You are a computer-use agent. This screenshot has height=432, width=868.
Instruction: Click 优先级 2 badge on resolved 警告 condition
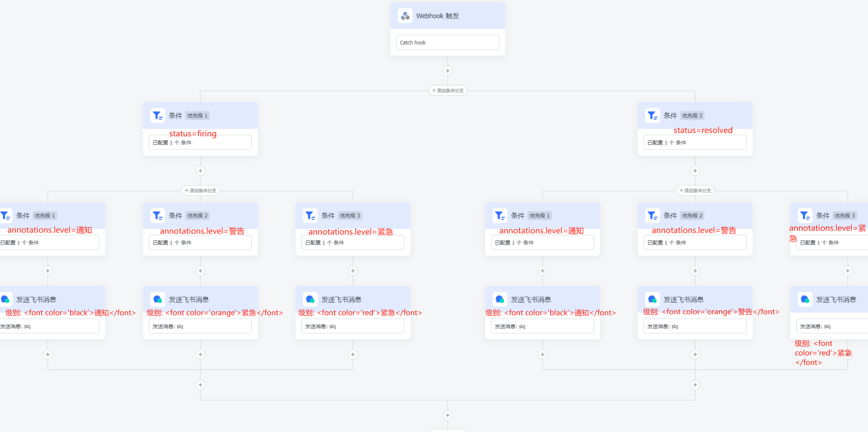[692, 216]
